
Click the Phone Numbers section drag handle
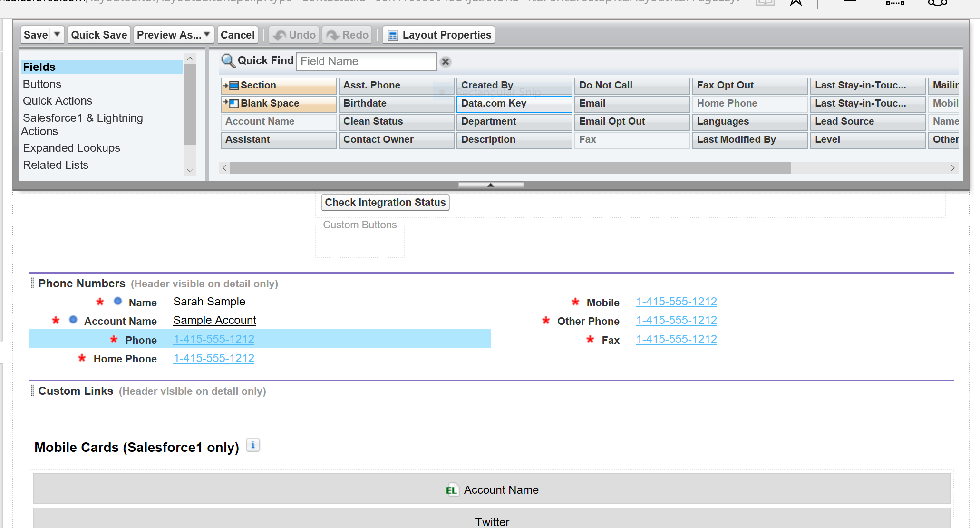pos(32,284)
